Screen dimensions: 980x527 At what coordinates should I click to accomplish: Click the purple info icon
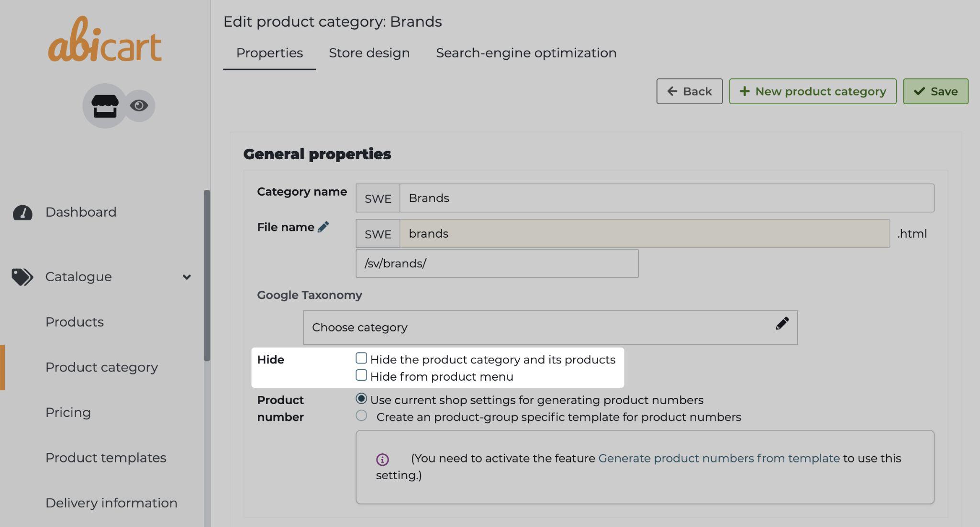(x=382, y=460)
